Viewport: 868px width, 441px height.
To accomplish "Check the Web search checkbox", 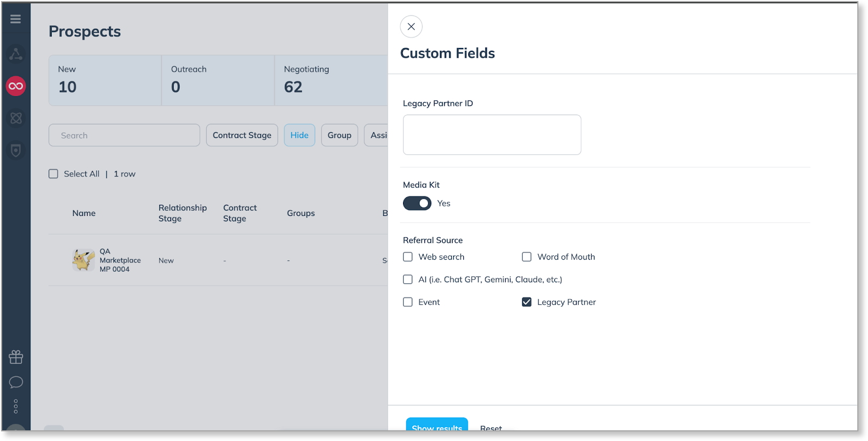I will click(x=408, y=257).
